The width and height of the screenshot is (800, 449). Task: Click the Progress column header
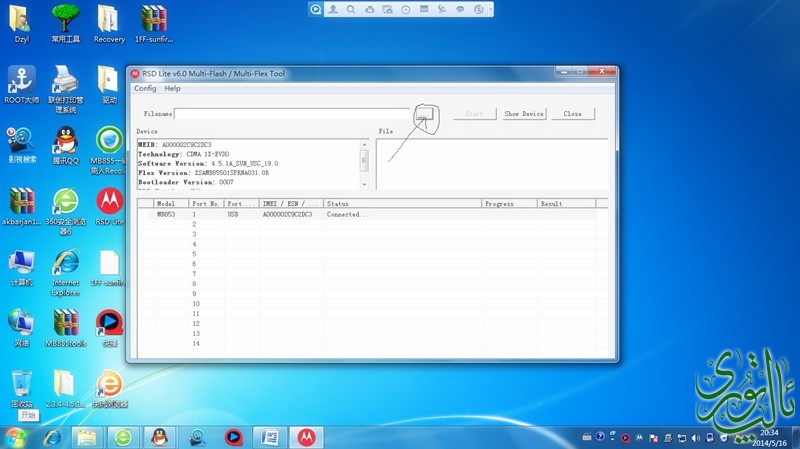click(x=509, y=204)
